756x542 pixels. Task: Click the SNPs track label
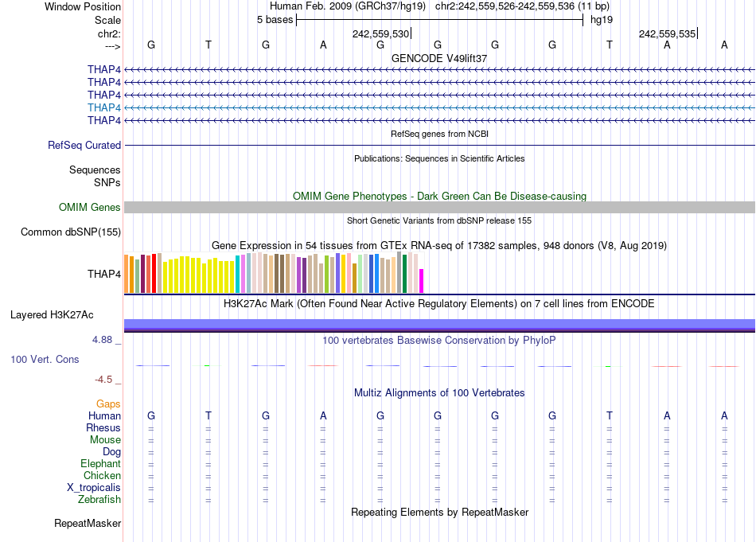pos(107,182)
